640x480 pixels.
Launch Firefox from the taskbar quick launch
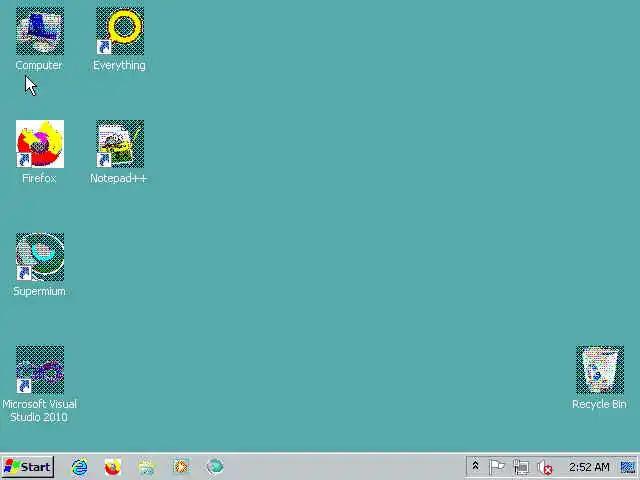(113, 467)
